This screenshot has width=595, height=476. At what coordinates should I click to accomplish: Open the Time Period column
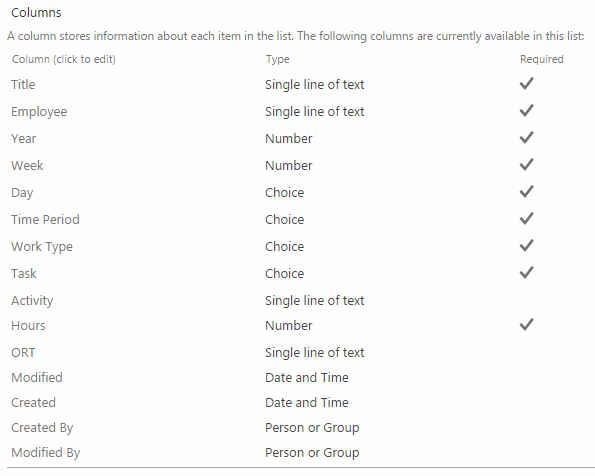pyautogui.click(x=45, y=219)
